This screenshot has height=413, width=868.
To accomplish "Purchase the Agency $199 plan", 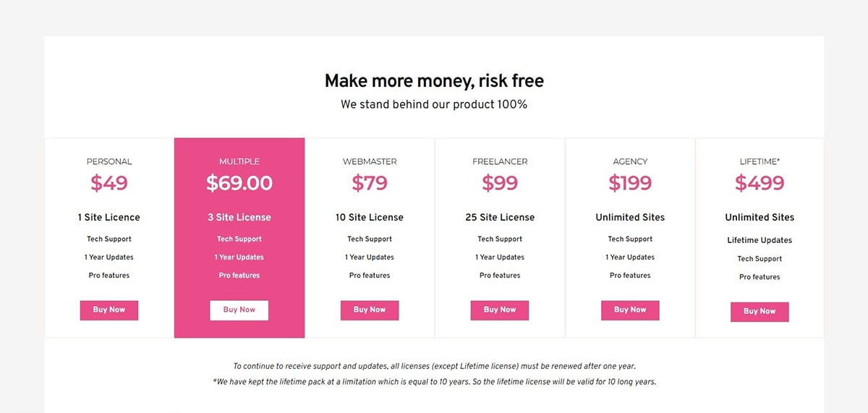I will tap(630, 310).
